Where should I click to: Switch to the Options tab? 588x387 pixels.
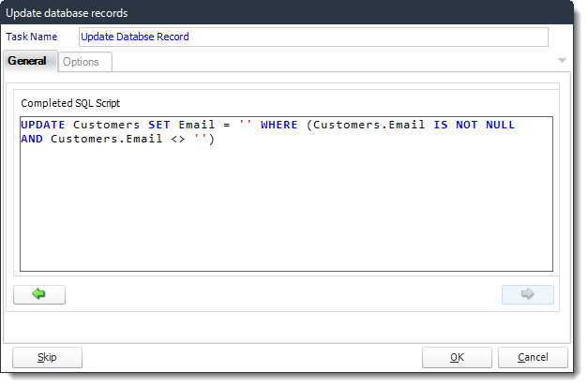click(86, 62)
